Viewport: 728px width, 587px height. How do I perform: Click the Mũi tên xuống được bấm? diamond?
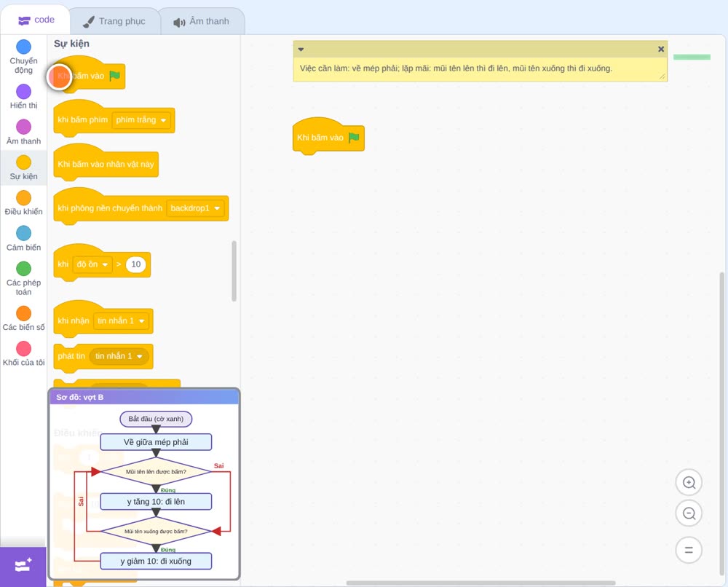[x=156, y=531]
